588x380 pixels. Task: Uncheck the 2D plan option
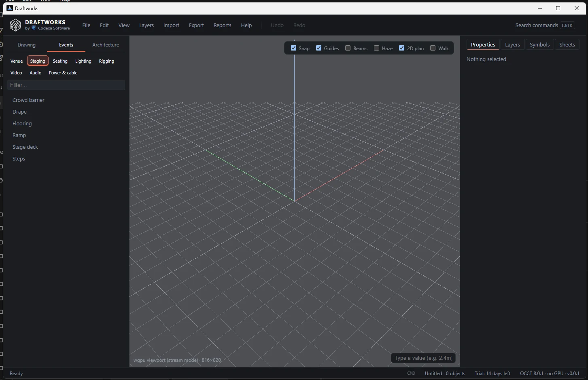pyautogui.click(x=402, y=48)
